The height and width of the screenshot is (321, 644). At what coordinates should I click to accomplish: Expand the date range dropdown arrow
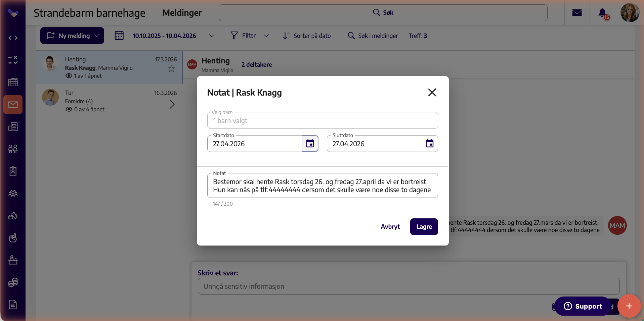click(x=212, y=36)
